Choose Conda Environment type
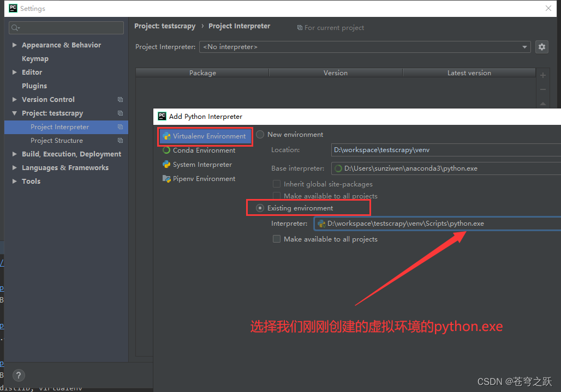Viewport: 561px width, 392px height. (x=204, y=150)
